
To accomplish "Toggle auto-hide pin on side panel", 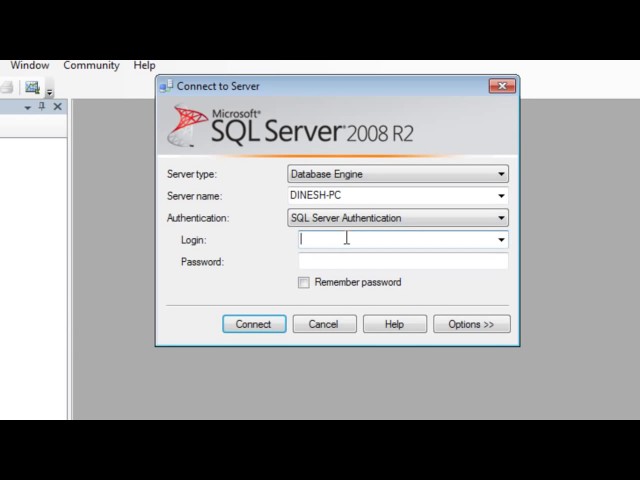I will pyautogui.click(x=42, y=107).
